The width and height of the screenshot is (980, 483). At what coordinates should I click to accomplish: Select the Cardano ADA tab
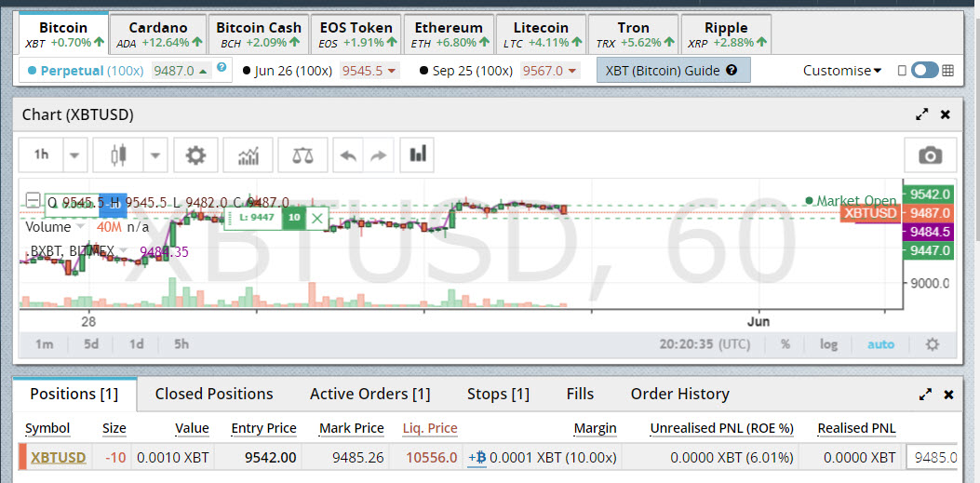click(x=158, y=34)
